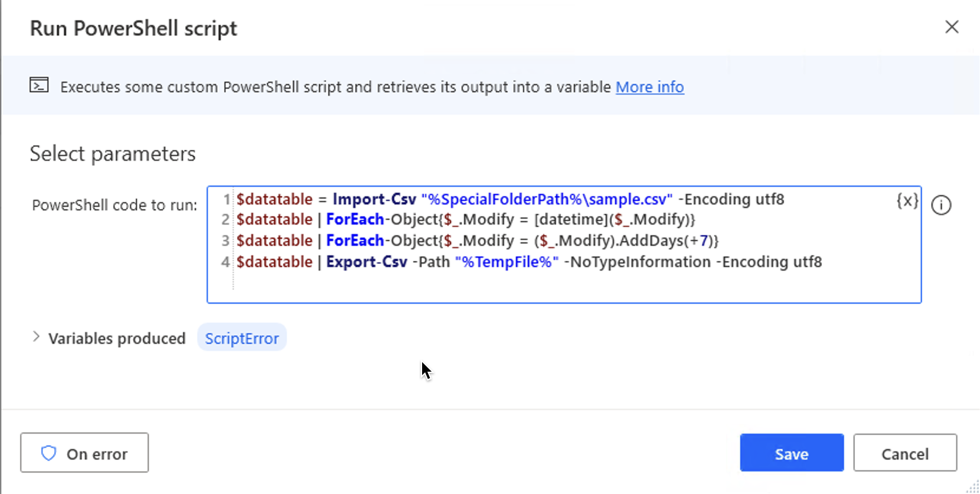Viewport: 980px width, 494px height.
Task: Click the shield icon on On error
Action: 48,453
